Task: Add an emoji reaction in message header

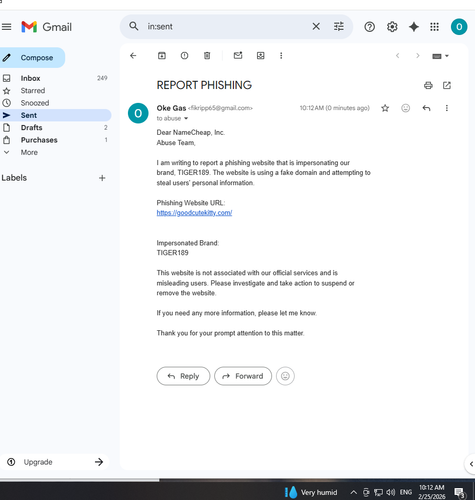Action: pyautogui.click(x=405, y=108)
